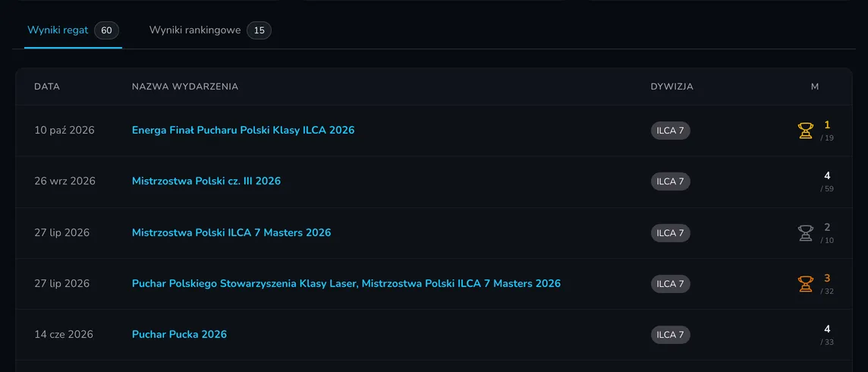Click the 60 count badge on Wyniki regat
The width and height of the screenshot is (868, 372).
point(106,30)
